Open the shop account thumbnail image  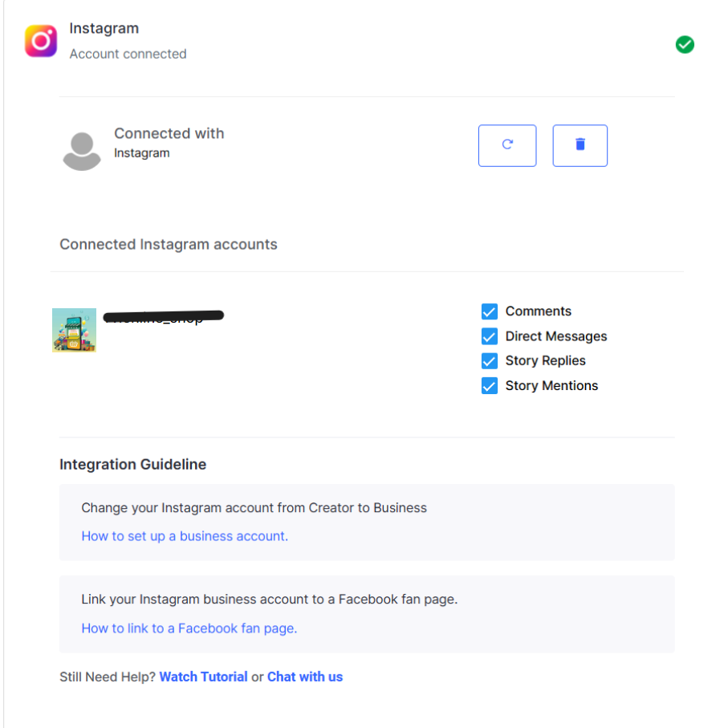[x=75, y=330]
